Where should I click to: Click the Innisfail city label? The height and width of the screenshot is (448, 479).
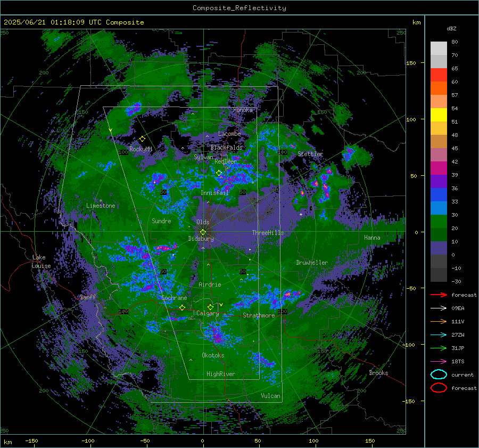(x=214, y=193)
